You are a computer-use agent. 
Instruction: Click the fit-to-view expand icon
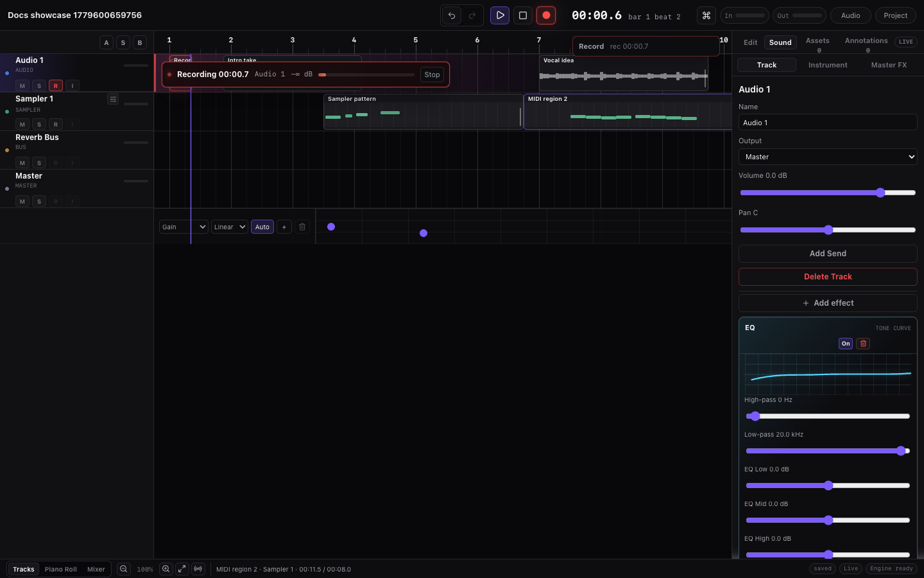pos(182,569)
